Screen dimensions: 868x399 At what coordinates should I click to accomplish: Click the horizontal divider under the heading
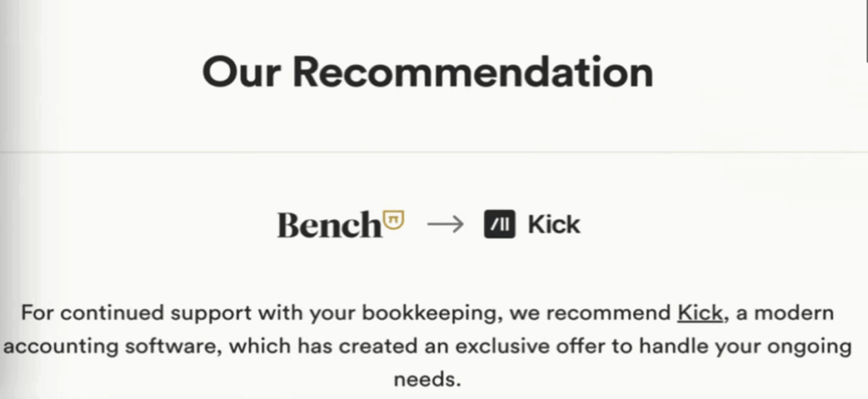pos(434,152)
